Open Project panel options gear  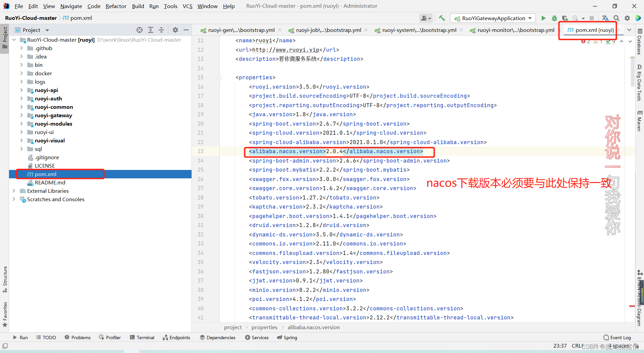point(175,30)
